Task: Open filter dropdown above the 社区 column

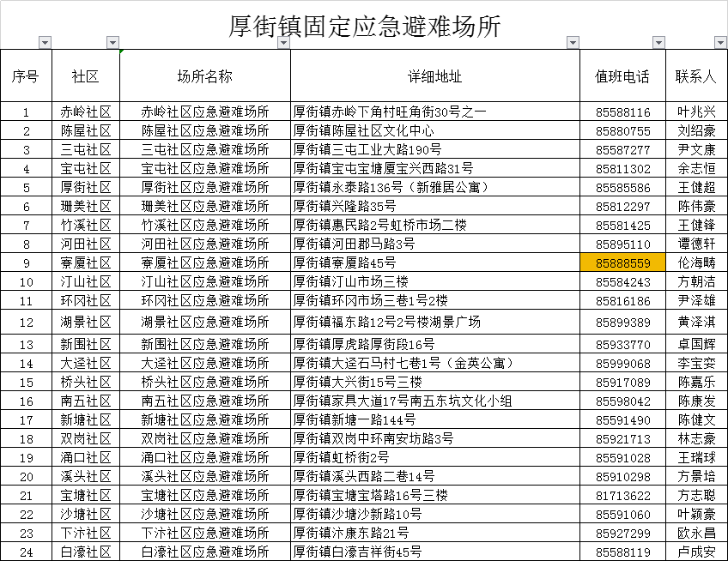Action: tap(112, 43)
